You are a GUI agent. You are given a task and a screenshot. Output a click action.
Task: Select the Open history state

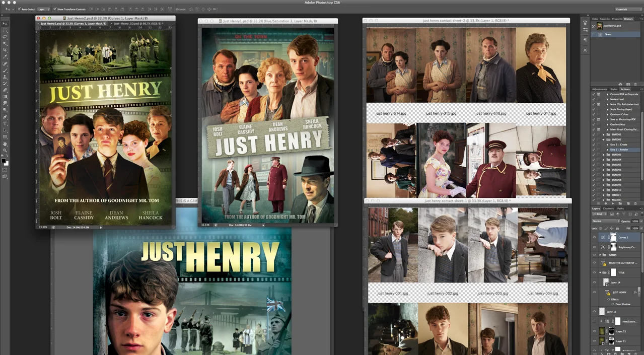[615, 34]
